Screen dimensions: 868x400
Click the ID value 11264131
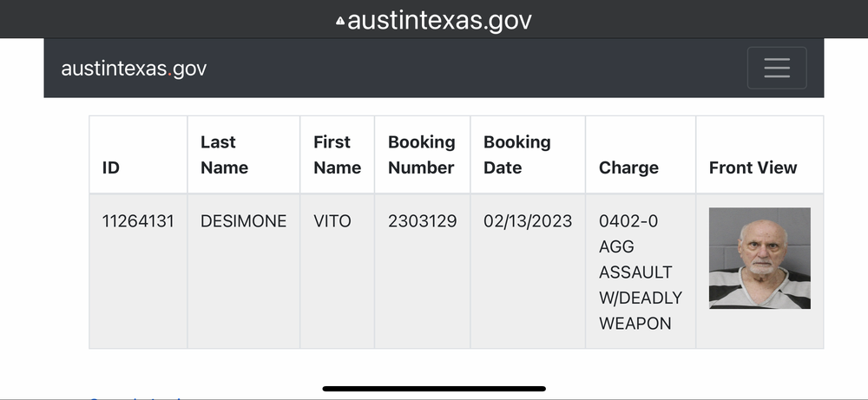click(138, 221)
